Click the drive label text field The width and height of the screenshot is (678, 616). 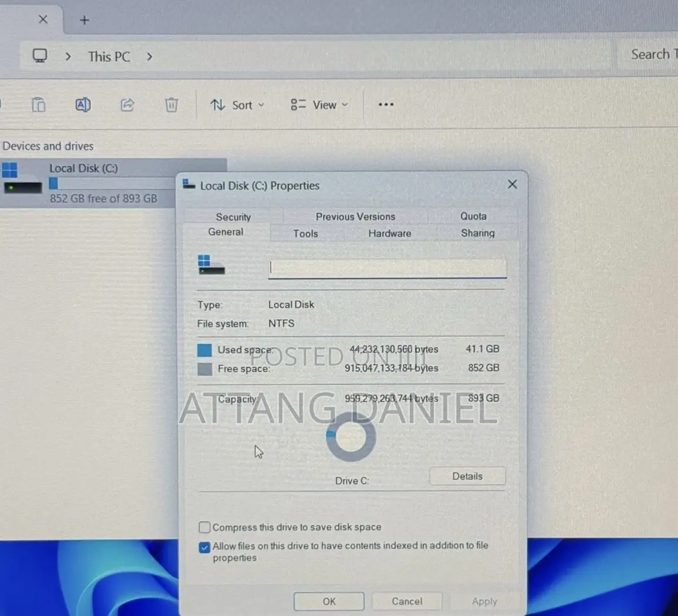pyautogui.click(x=388, y=268)
